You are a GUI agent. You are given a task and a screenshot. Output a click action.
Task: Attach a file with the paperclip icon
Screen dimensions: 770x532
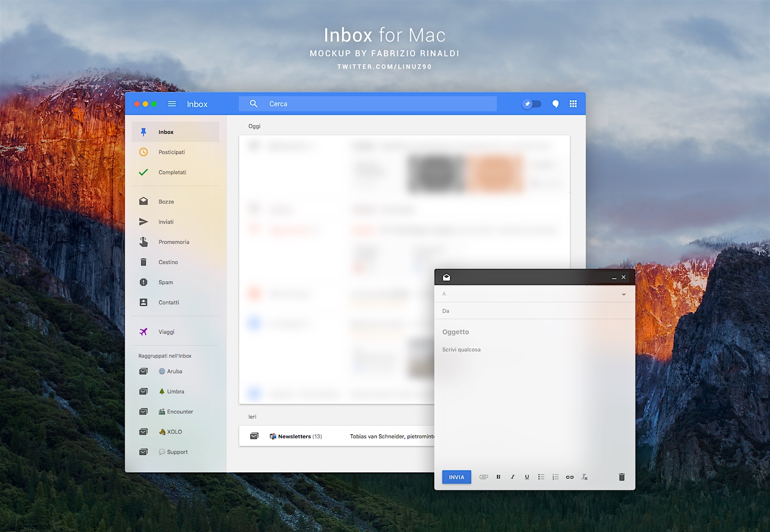click(484, 477)
